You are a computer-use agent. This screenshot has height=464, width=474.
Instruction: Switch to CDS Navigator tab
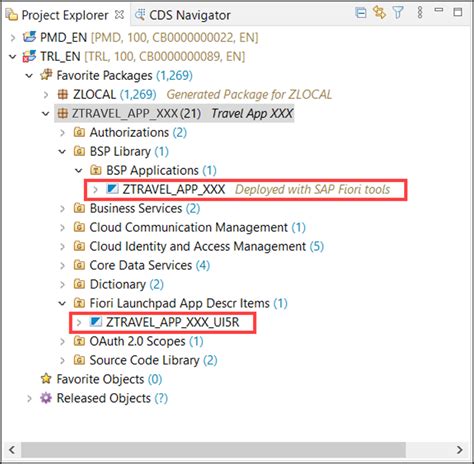tap(182, 15)
